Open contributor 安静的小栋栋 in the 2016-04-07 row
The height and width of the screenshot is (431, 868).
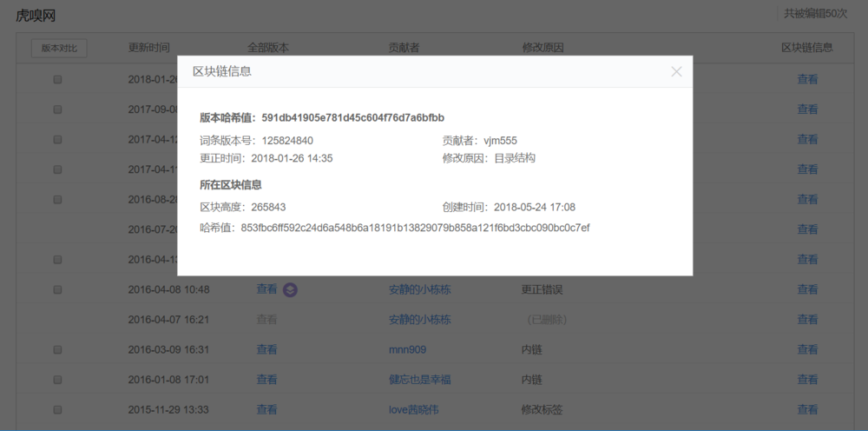(419, 319)
